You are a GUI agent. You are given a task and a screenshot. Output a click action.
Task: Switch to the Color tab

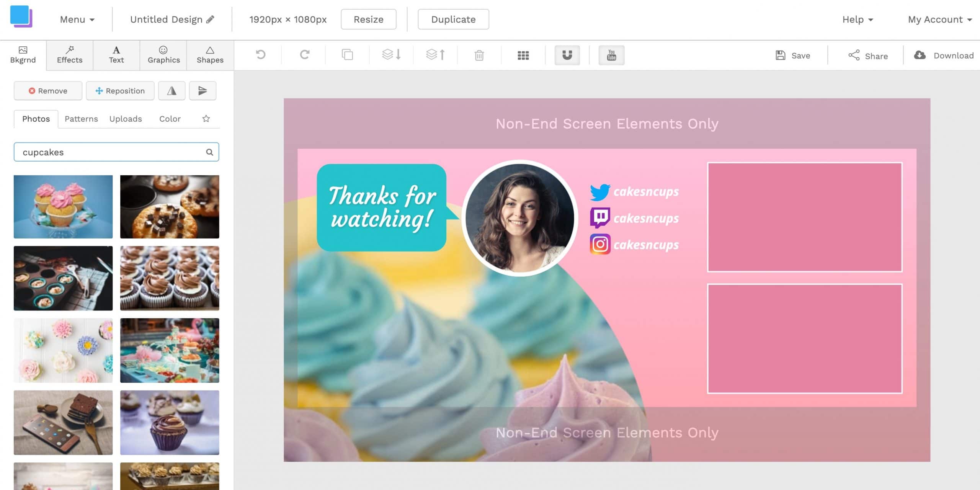click(170, 119)
